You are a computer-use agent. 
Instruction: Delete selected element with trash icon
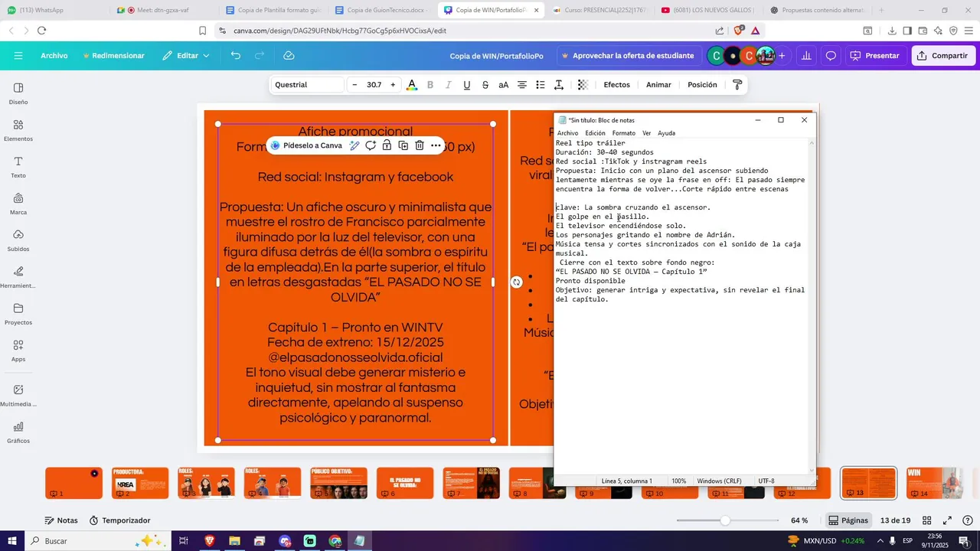pos(420,145)
